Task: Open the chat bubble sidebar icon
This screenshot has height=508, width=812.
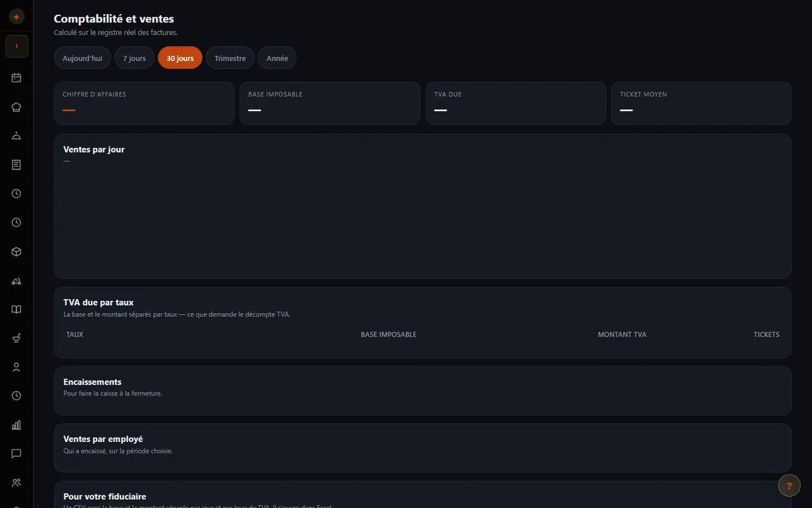Action: point(16,453)
